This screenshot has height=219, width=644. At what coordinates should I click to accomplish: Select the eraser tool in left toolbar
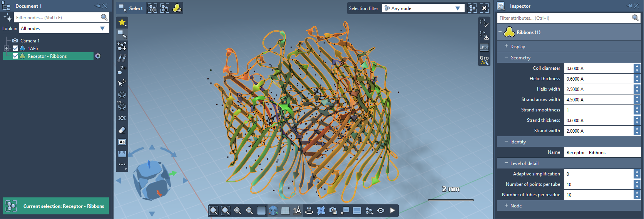click(x=122, y=130)
